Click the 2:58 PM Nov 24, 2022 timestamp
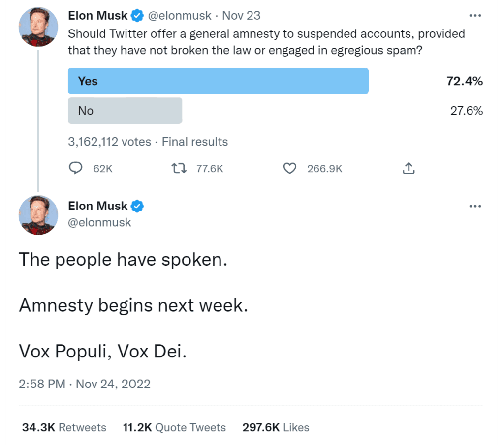Image resolution: width=504 pixels, height=445 pixels. coord(85,384)
